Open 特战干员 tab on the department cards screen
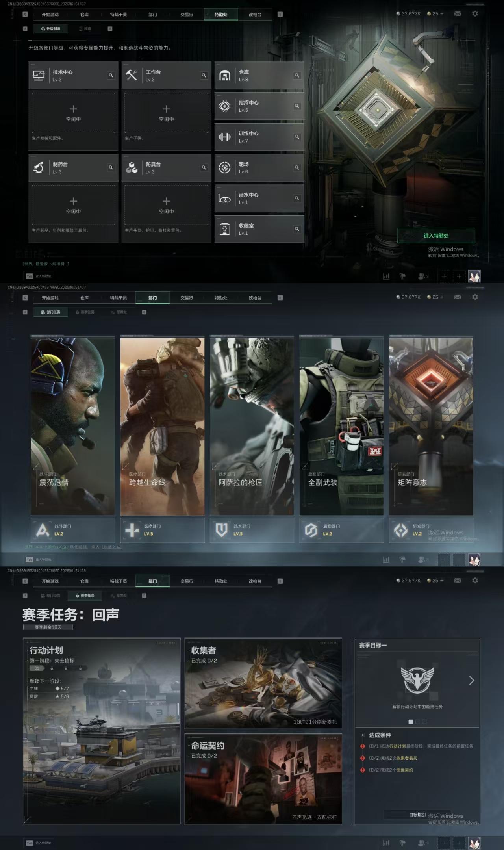504x850 pixels. click(x=118, y=298)
